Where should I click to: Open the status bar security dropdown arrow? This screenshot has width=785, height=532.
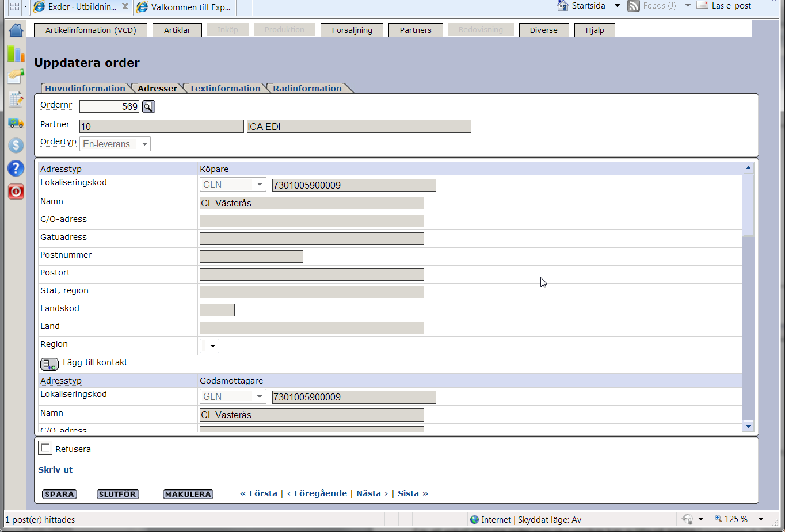[x=700, y=519]
